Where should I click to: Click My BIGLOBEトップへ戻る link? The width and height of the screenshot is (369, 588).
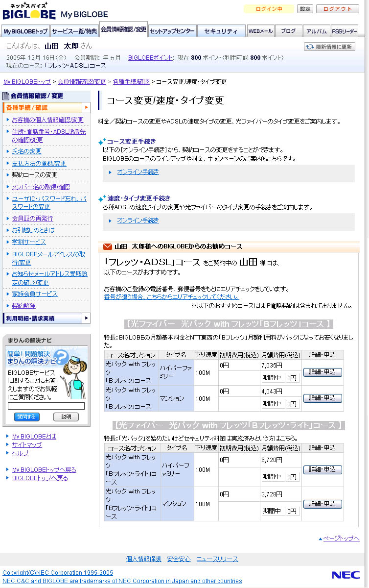(x=44, y=470)
